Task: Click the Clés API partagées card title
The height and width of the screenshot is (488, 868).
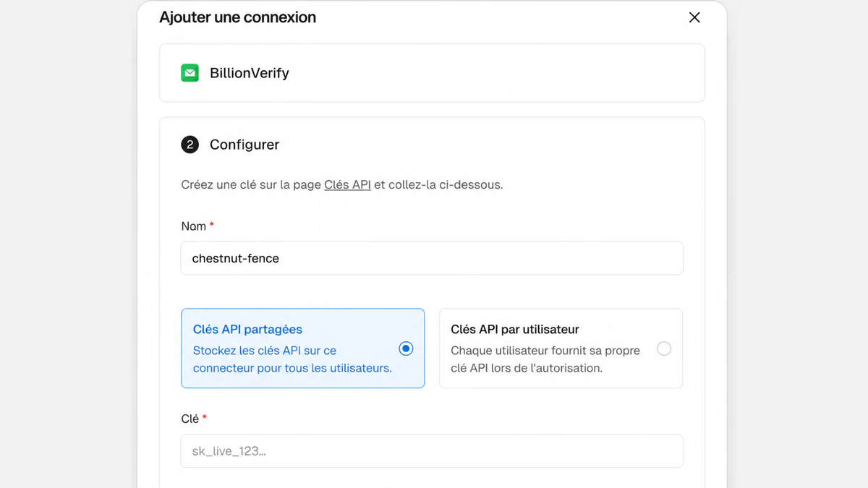Action: click(x=247, y=329)
